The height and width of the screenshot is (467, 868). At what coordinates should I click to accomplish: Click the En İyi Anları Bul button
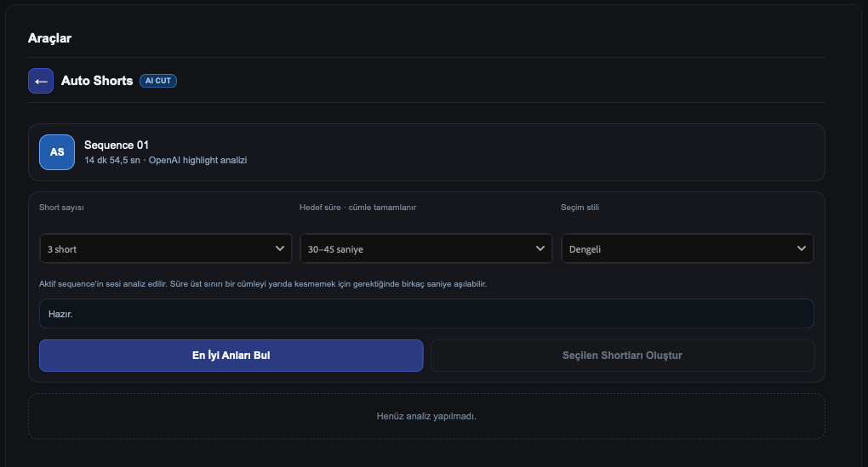click(x=231, y=356)
